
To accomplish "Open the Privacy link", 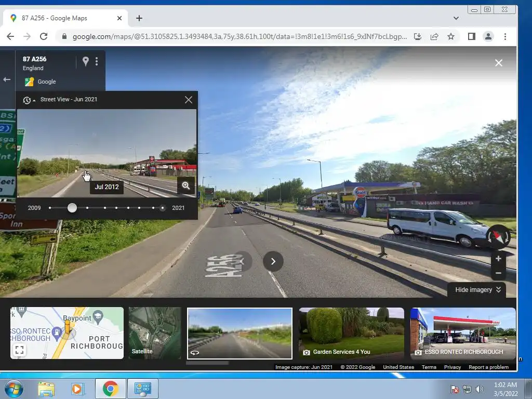I will 453,367.
